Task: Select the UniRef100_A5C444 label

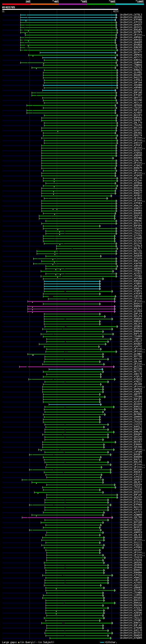Action: point(131,286)
